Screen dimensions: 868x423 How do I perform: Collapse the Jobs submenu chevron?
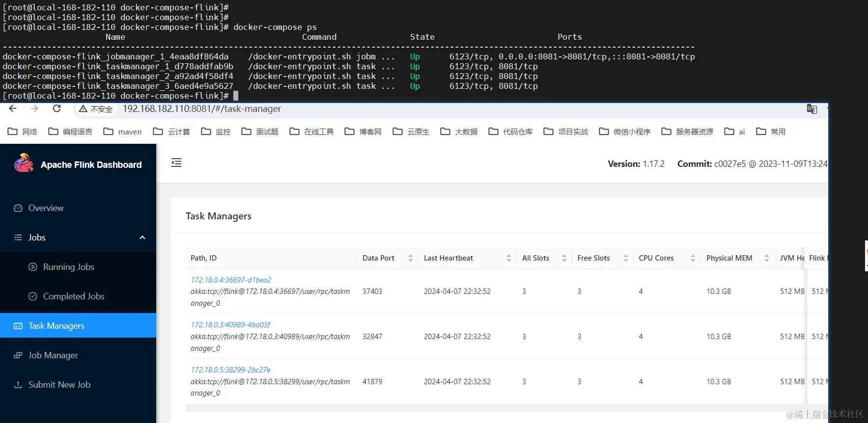[x=142, y=238]
